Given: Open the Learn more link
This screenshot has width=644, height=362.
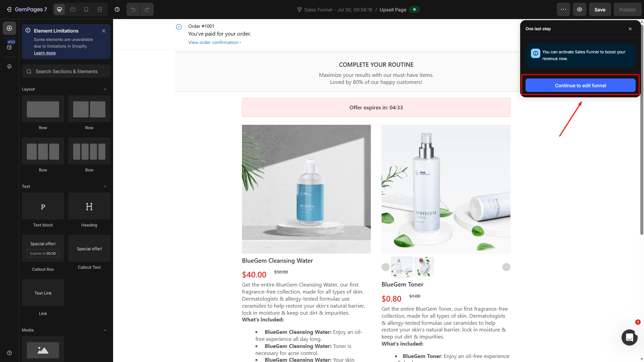Looking at the screenshot, I should 45,53.
